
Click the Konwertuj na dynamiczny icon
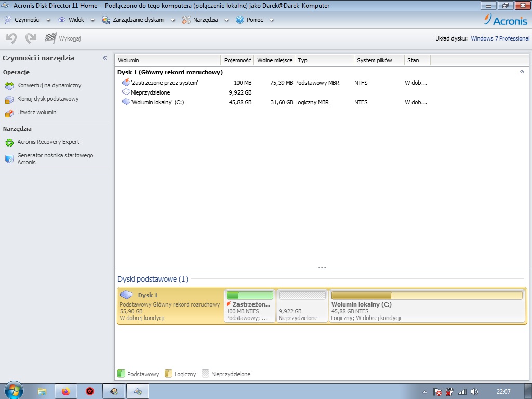[x=9, y=86]
